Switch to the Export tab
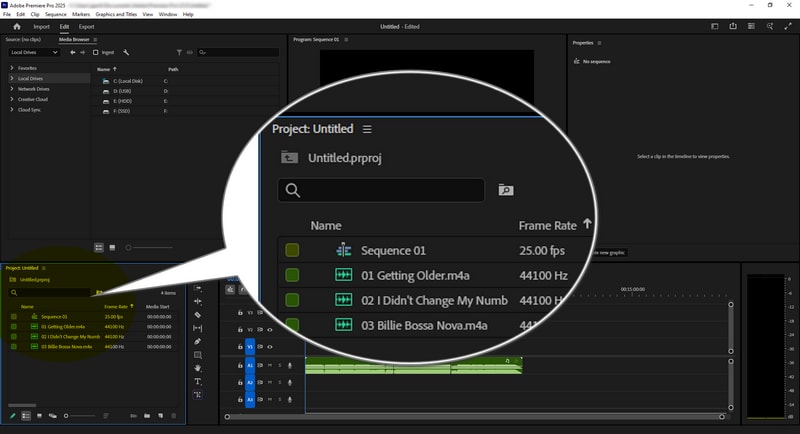The width and height of the screenshot is (800, 434). 86,27
